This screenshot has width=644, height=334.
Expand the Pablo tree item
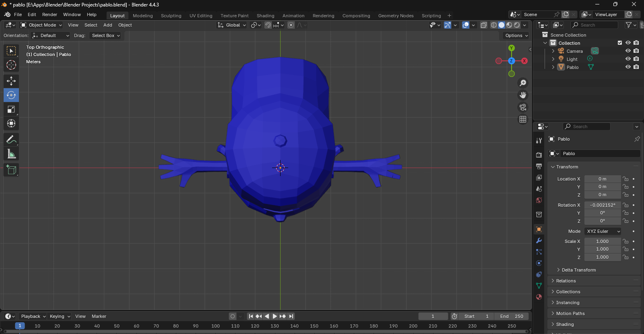point(553,67)
